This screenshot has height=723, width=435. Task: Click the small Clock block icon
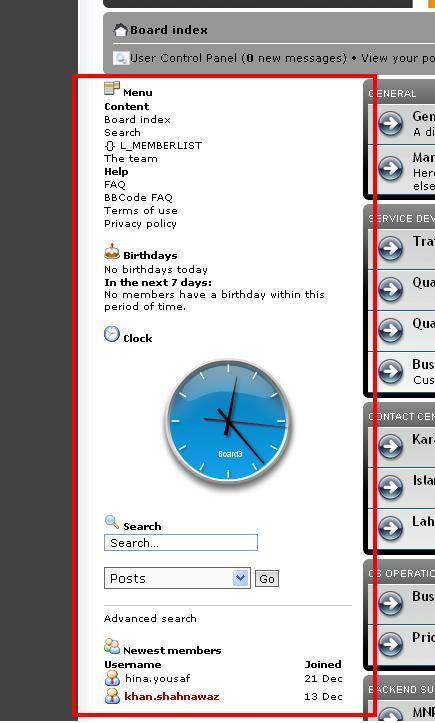tap(112, 334)
